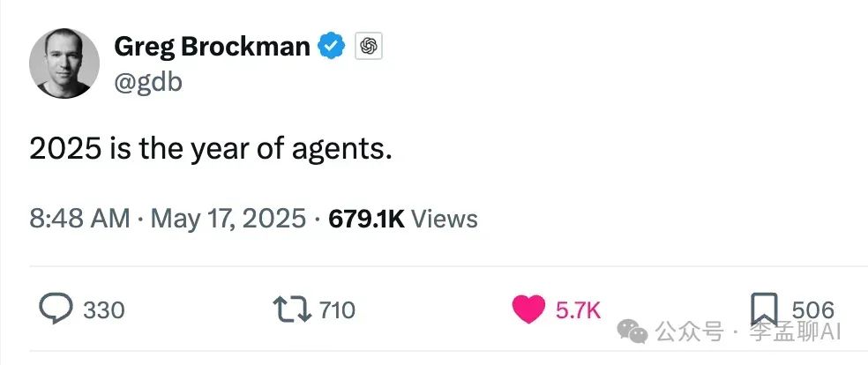Click the 330 replies count
Screen dimensions: 868x365
[103, 310]
